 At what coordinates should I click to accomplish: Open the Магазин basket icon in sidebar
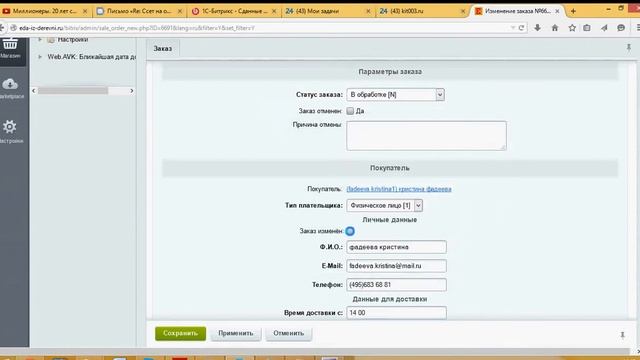coord(10,43)
